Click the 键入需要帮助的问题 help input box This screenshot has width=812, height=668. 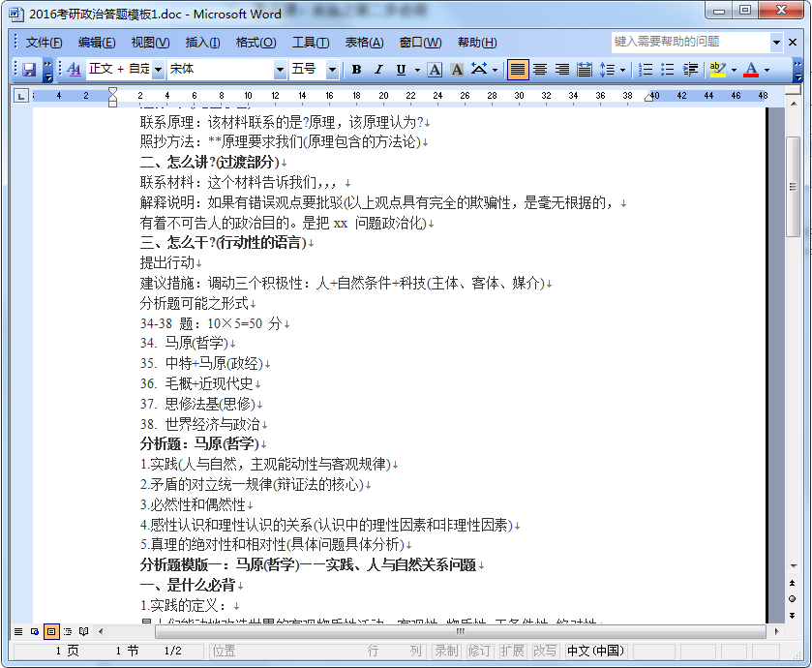(691, 42)
